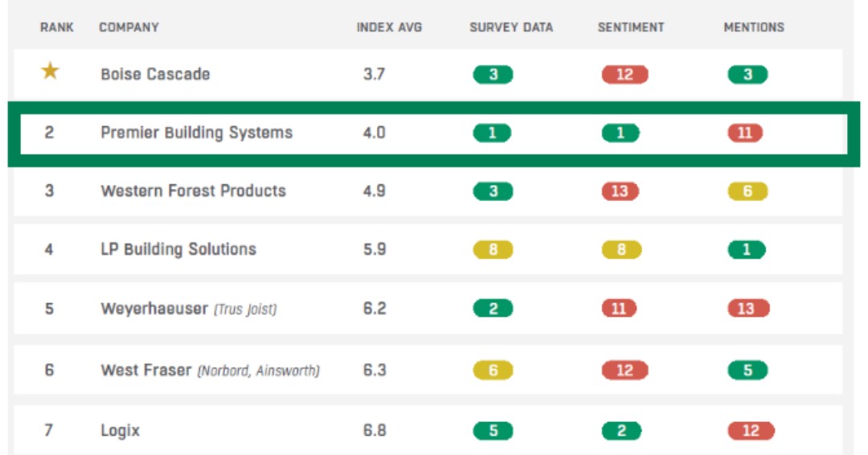
Task: Click Logix sentiment badge 2
Action: point(621,431)
